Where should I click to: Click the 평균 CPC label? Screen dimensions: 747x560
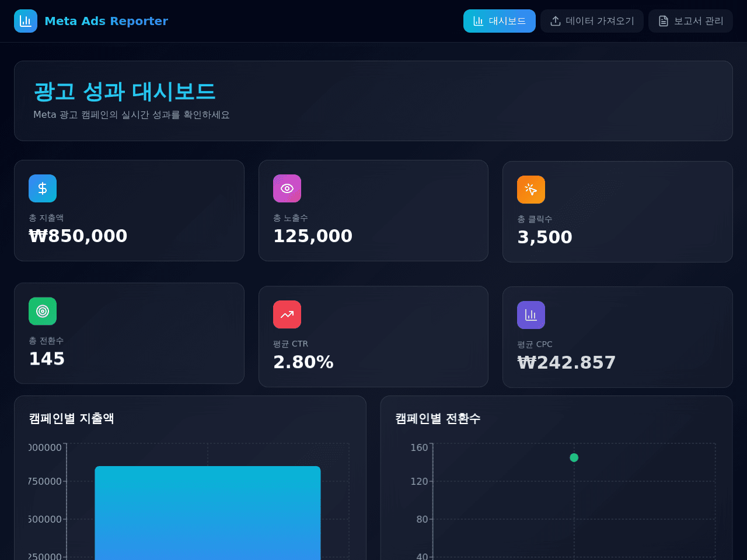(535, 344)
